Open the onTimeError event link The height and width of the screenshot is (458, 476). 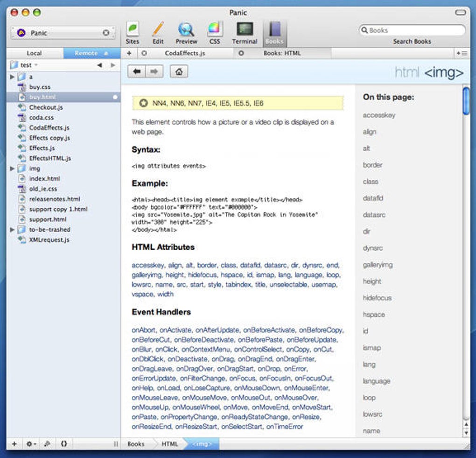285,427
